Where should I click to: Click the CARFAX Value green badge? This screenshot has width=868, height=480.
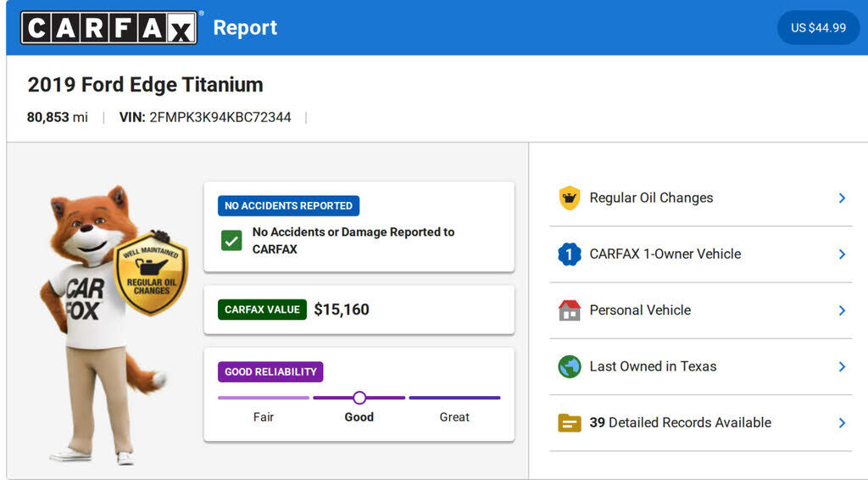(x=262, y=310)
